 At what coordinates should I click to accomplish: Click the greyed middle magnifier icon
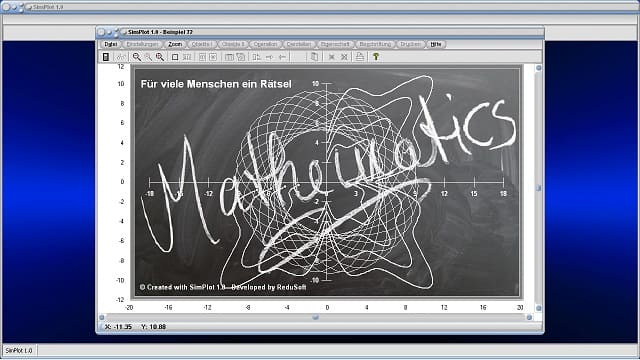pos(148,57)
